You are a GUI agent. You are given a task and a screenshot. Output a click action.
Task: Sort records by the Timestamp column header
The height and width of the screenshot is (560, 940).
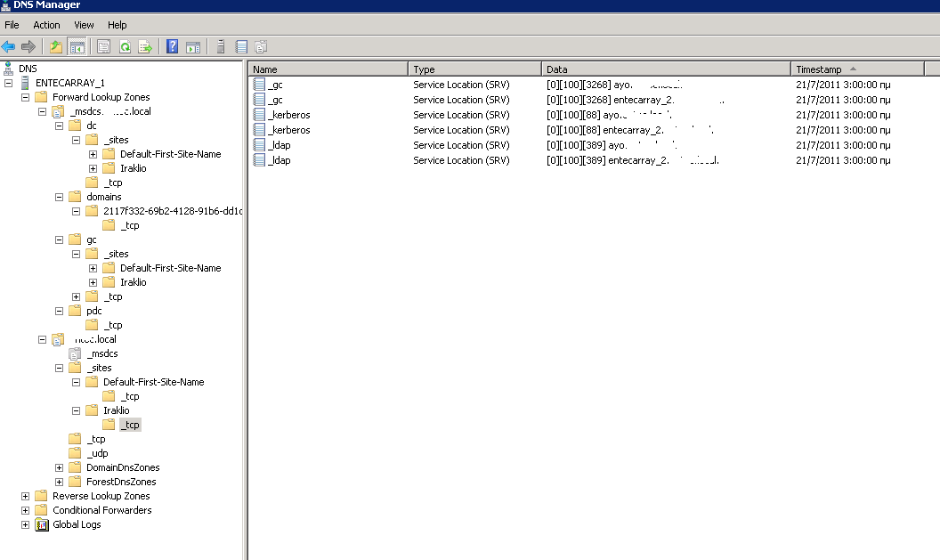pyautogui.click(x=856, y=69)
